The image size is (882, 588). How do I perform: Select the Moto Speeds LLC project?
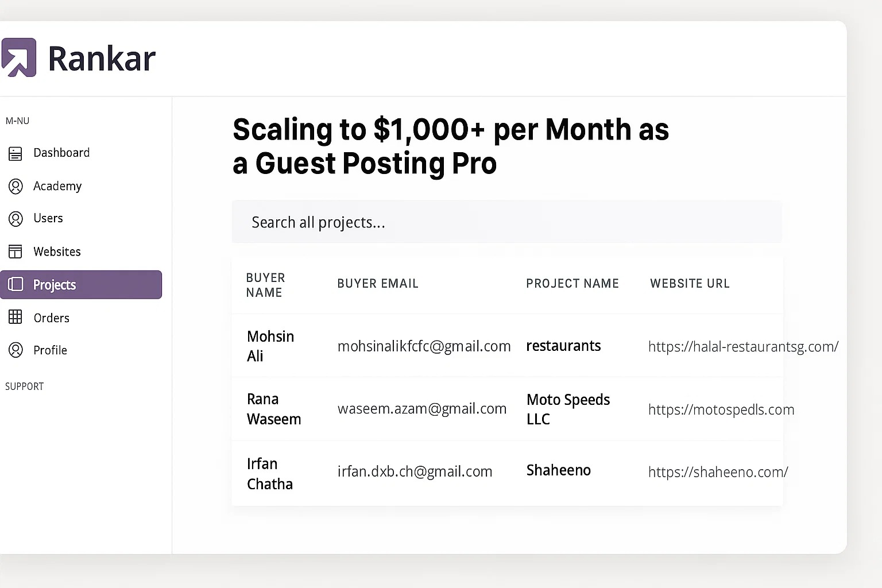coord(568,409)
